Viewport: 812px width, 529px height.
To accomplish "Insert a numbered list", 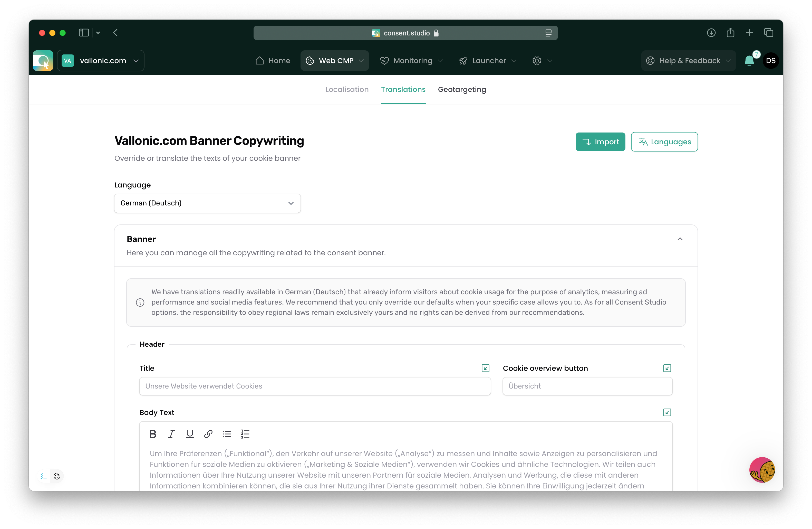I will point(245,434).
